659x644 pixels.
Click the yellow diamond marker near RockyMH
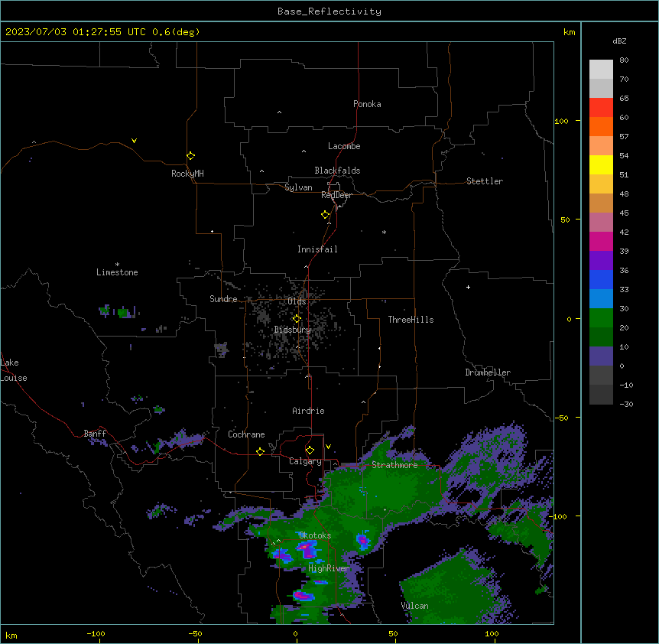click(191, 155)
